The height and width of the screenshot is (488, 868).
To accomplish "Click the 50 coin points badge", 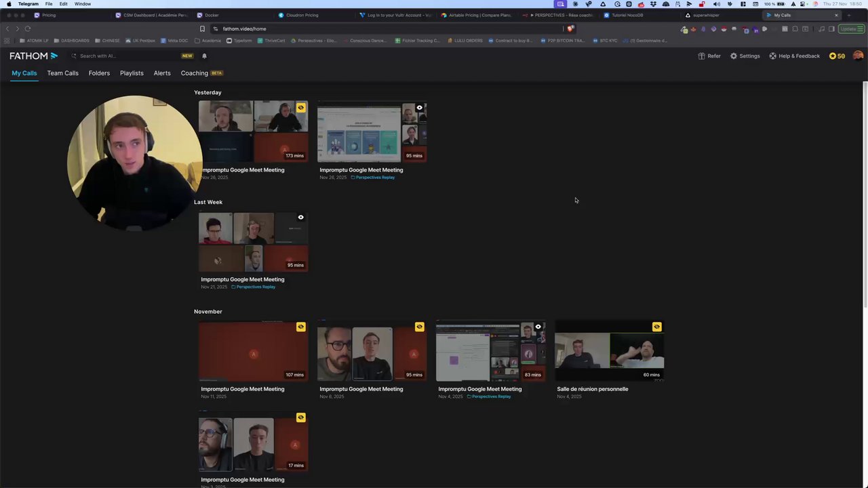I will (x=837, y=56).
